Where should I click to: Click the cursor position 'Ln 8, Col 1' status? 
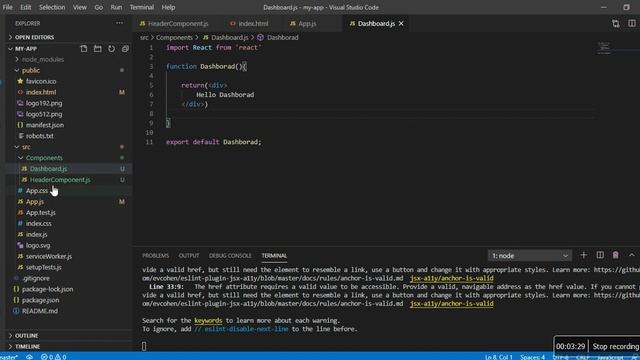coord(498,357)
